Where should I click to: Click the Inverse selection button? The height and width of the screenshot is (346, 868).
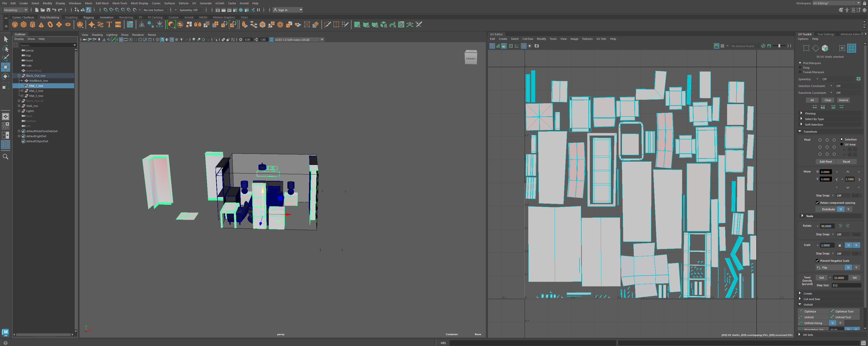(843, 100)
